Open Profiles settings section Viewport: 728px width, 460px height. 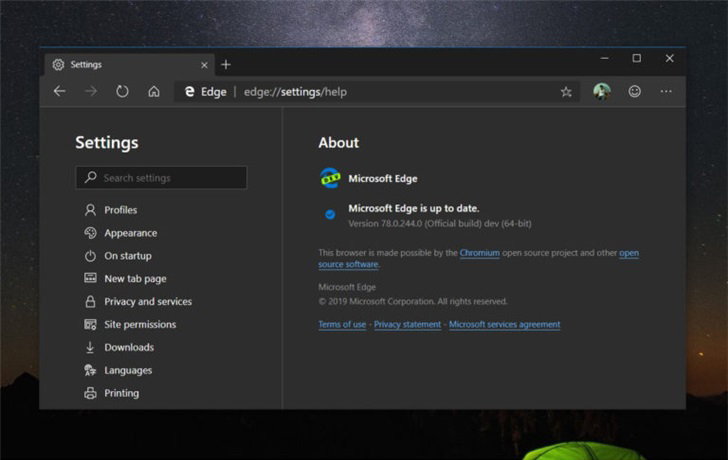(x=120, y=210)
